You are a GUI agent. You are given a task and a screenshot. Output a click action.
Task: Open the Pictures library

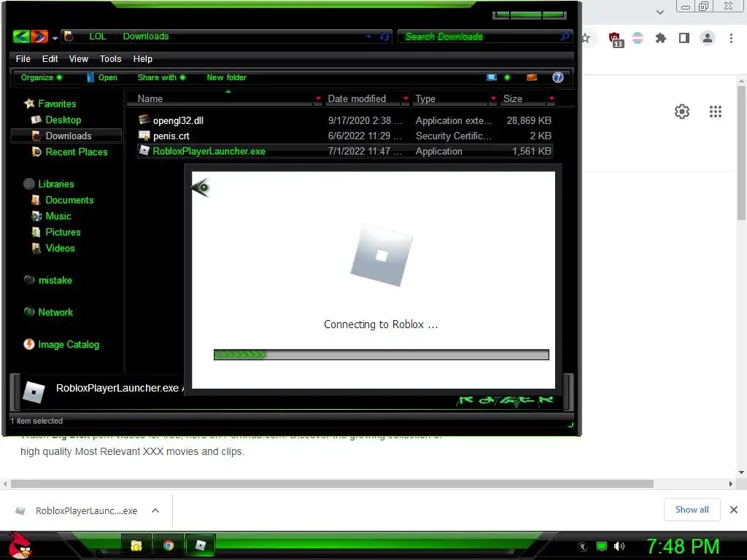click(63, 232)
